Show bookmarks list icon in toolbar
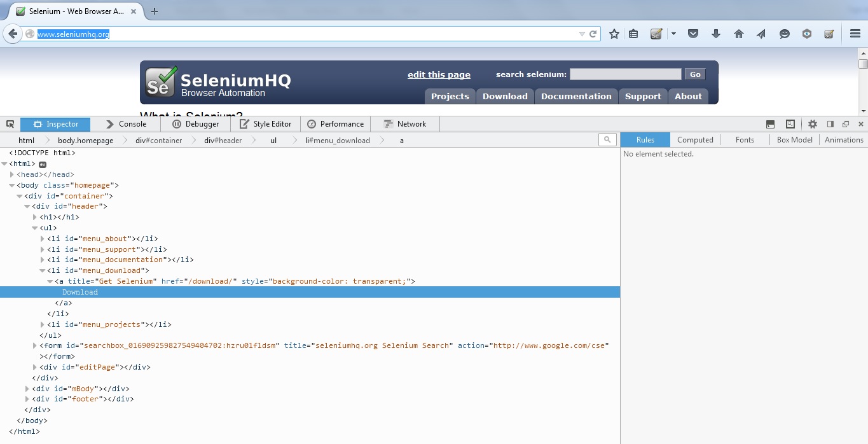The height and width of the screenshot is (444, 868). pyautogui.click(x=633, y=34)
